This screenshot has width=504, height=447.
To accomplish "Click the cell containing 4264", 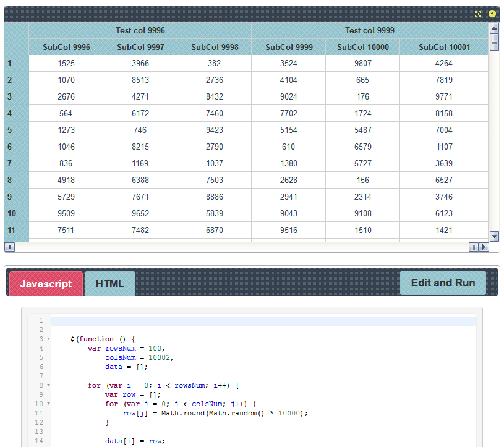I will tap(444, 63).
